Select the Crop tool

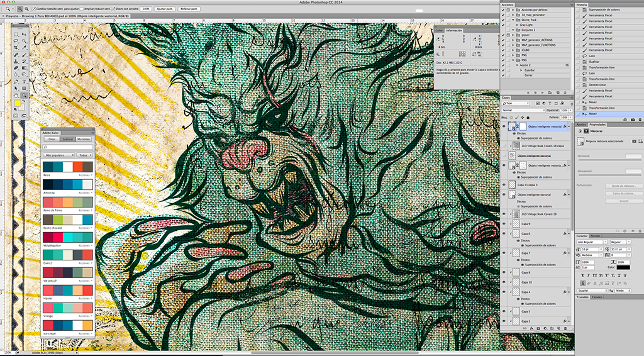click(16, 48)
